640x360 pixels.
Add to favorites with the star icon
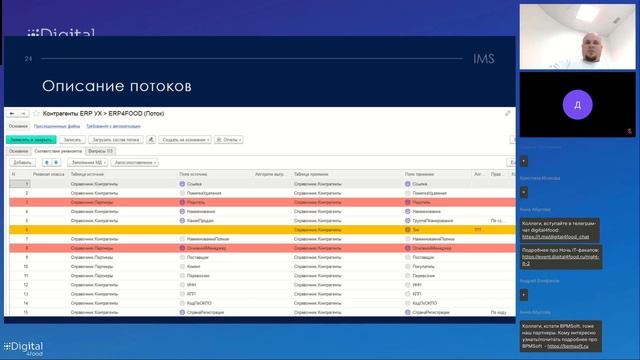point(36,113)
